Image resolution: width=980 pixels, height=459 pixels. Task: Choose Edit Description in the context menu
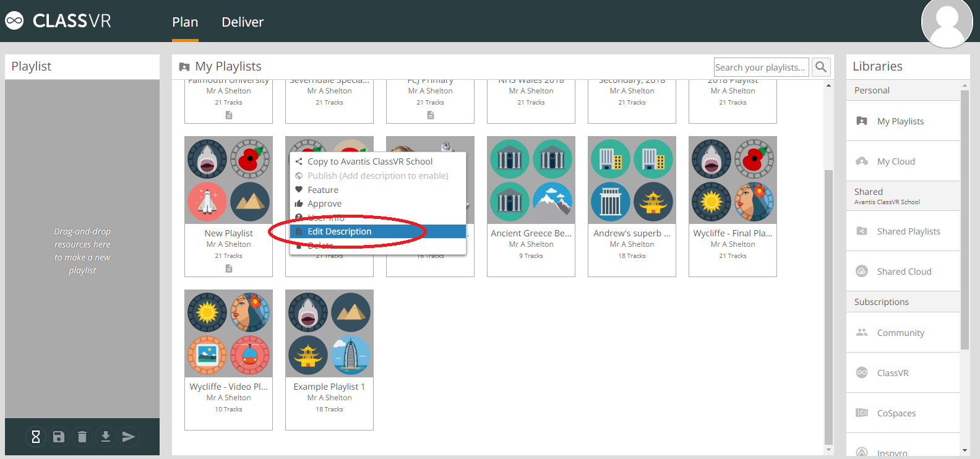tap(378, 231)
